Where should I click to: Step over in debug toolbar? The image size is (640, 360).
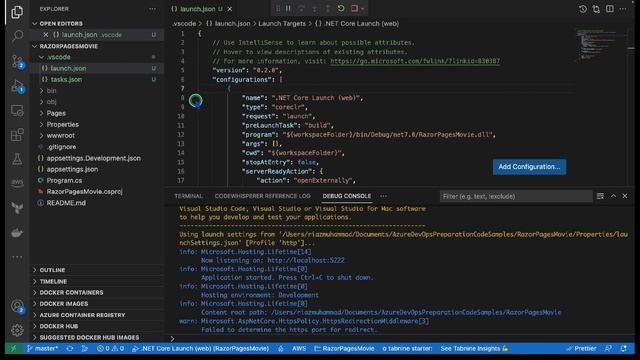click(301, 9)
